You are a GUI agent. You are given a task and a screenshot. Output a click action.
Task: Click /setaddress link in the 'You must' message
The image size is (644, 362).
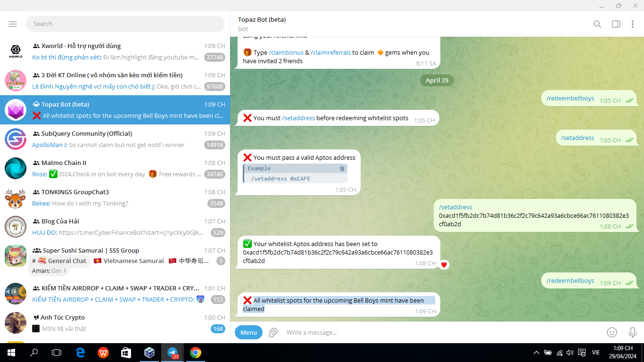point(298,118)
